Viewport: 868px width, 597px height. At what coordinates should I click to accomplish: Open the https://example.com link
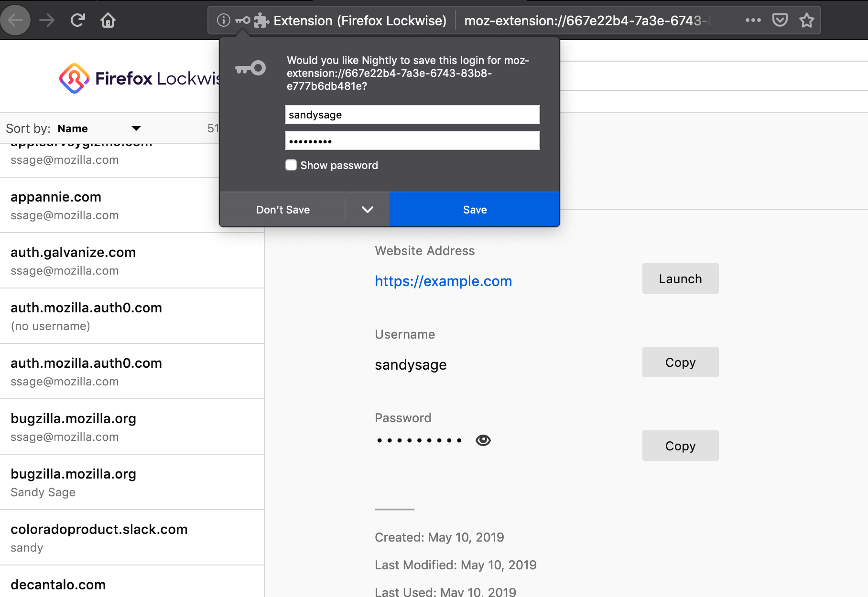[x=443, y=281]
